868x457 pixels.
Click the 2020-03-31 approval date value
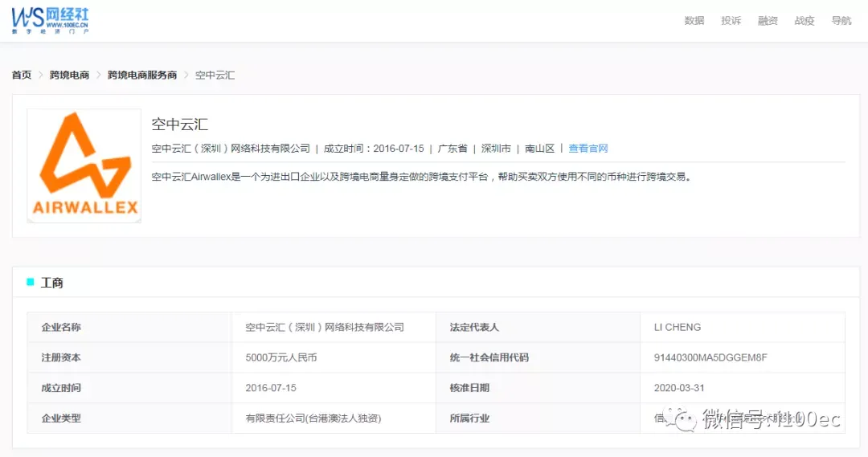click(x=679, y=388)
